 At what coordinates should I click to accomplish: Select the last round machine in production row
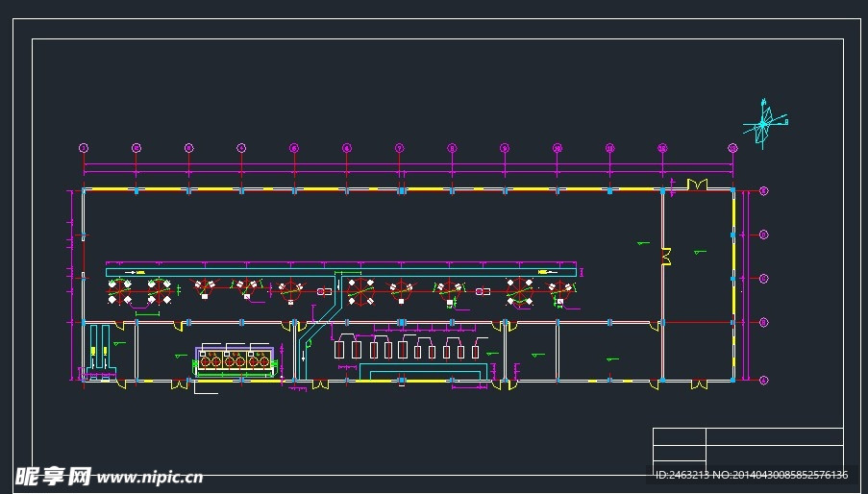pos(559,291)
